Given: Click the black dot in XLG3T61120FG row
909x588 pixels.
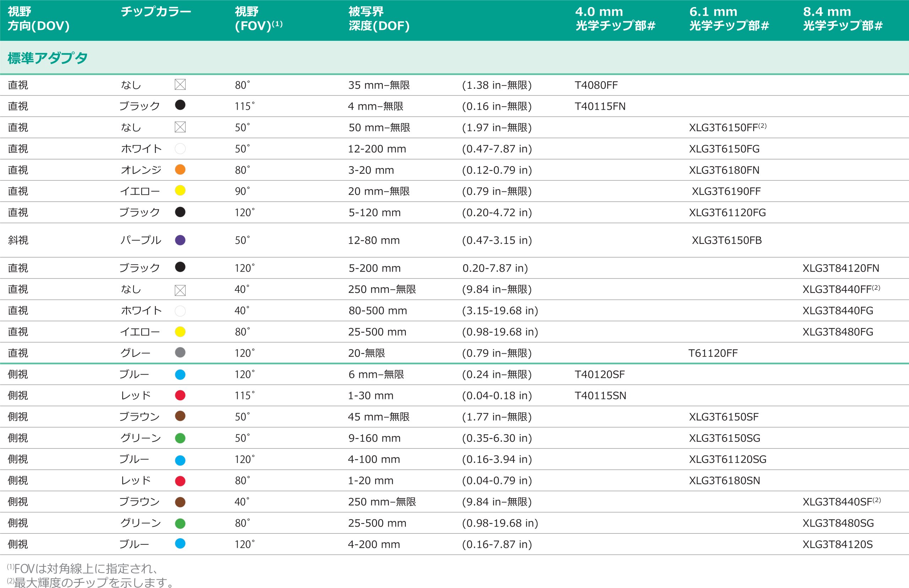Looking at the screenshot, I should pyautogui.click(x=180, y=212).
